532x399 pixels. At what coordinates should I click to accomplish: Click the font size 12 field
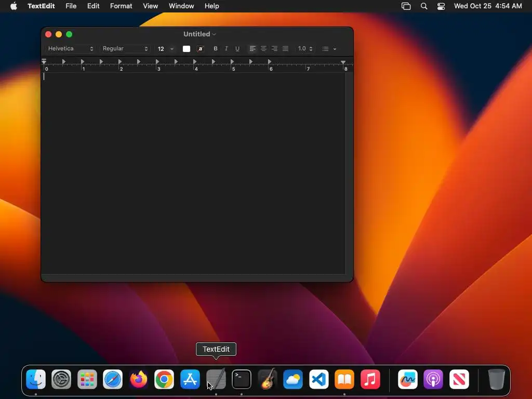pos(161,48)
